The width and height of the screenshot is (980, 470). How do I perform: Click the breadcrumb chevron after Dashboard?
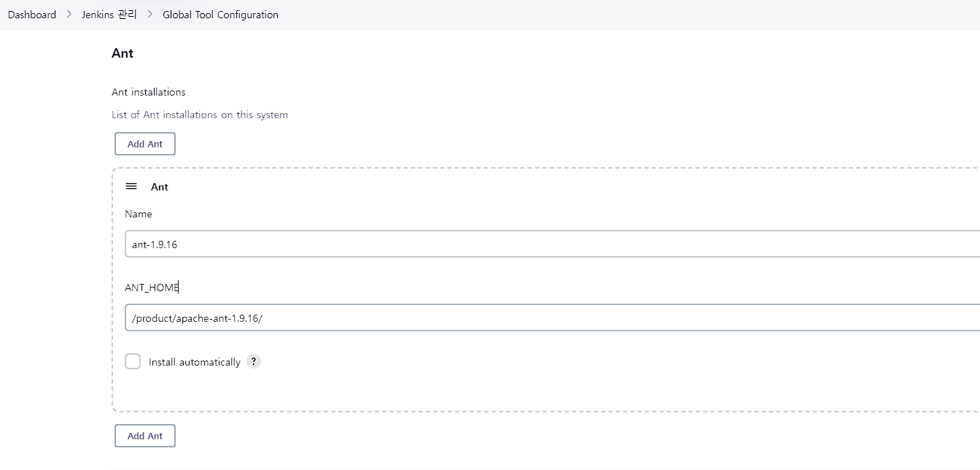69,15
